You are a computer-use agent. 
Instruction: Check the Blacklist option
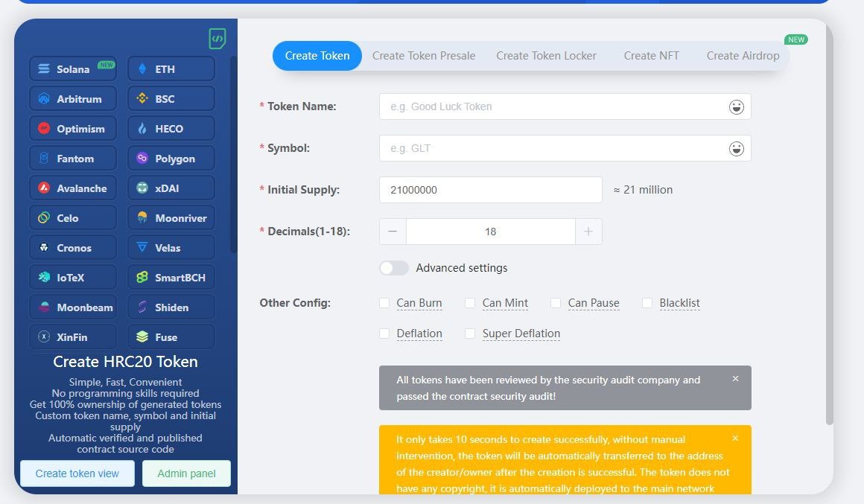tap(647, 303)
